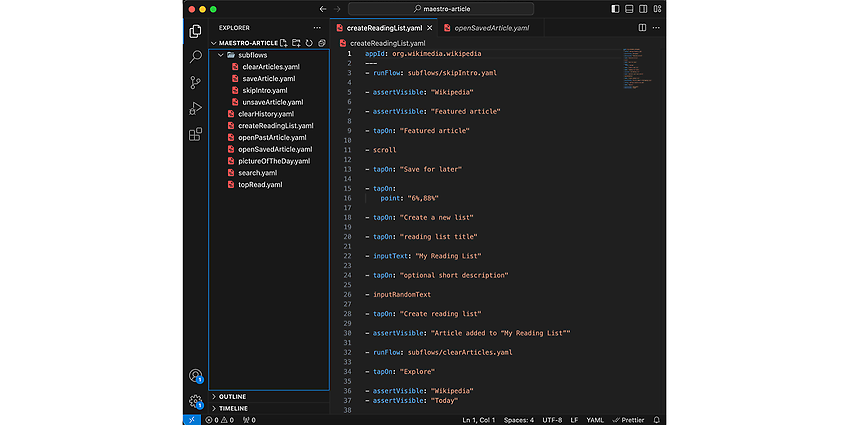The image size is (850, 425).
Task: Collapse the subflows folder
Action: coord(221,55)
